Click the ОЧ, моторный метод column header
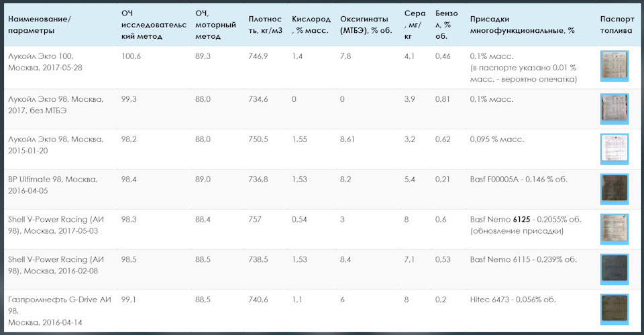The width and height of the screenshot is (644, 335). click(215, 25)
